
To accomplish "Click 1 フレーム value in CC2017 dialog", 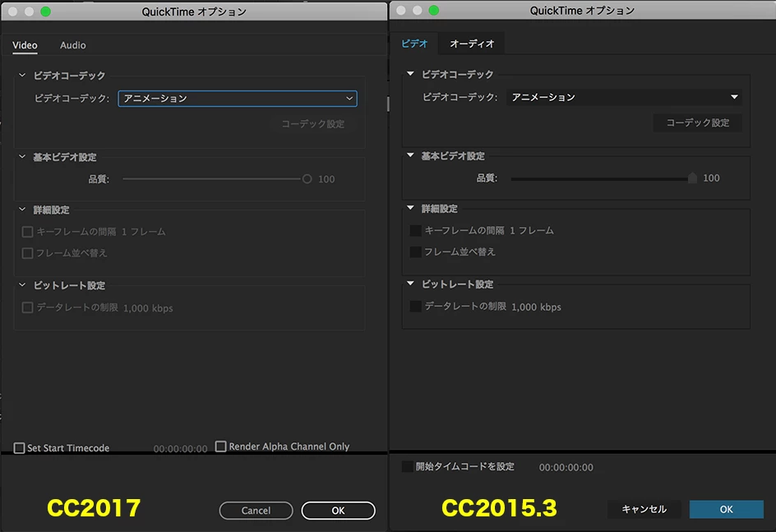I will click(144, 232).
